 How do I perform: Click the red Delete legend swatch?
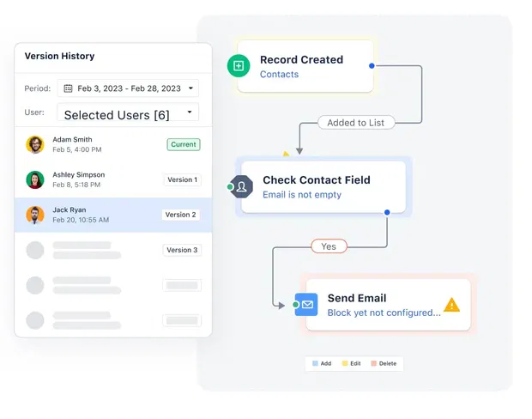[373, 364]
